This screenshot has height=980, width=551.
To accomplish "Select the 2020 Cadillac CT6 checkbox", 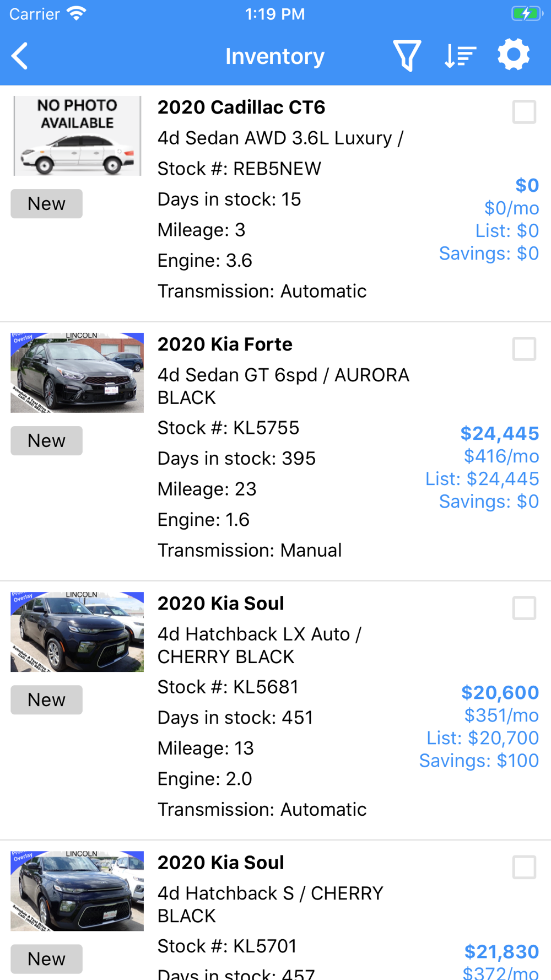I will 524,112.
